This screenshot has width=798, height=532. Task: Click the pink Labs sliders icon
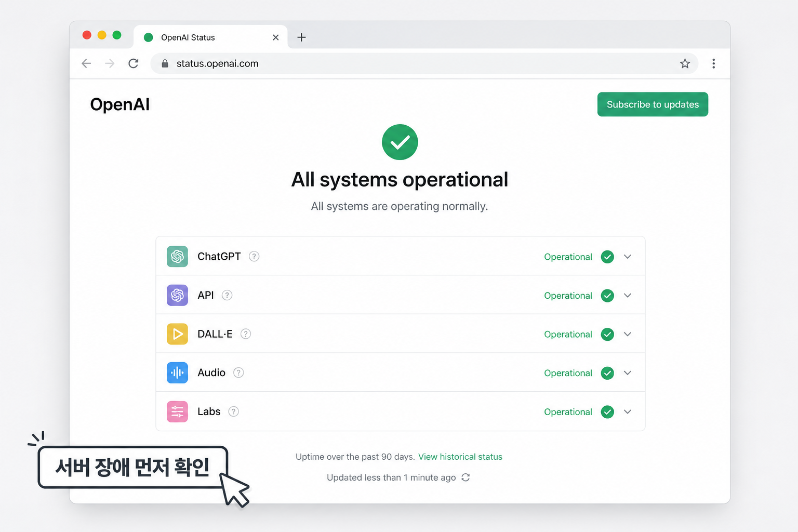point(177,411)
